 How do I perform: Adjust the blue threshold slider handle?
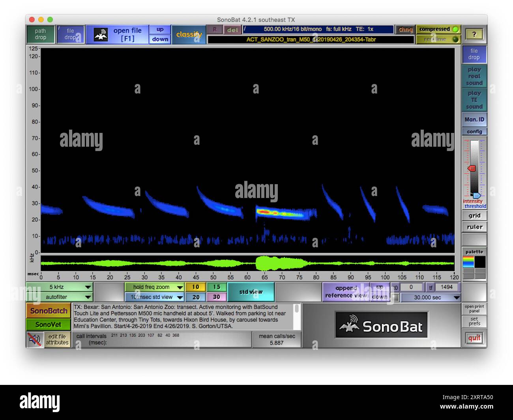click(477, 195)
